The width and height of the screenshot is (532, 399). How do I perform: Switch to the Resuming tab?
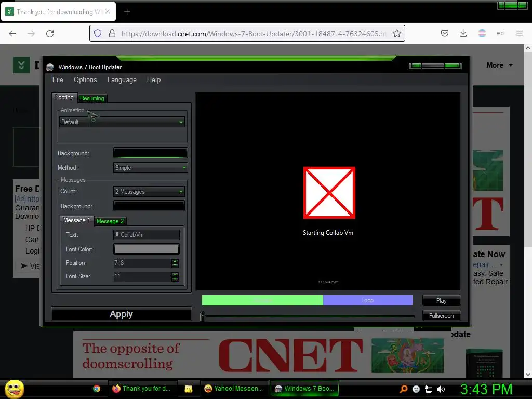pos(92,98)
